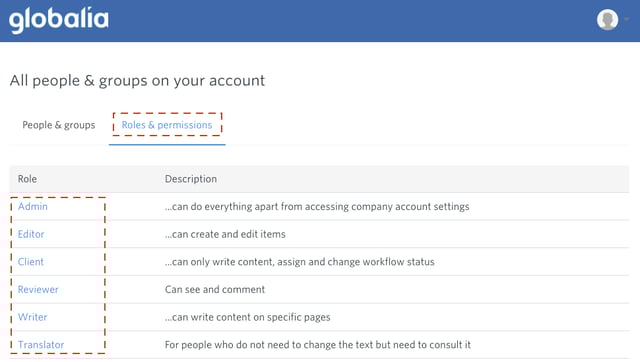The image size is (640, 362).
Task: Select the '...can create and edit items' description
Action: tap(225, 234)
